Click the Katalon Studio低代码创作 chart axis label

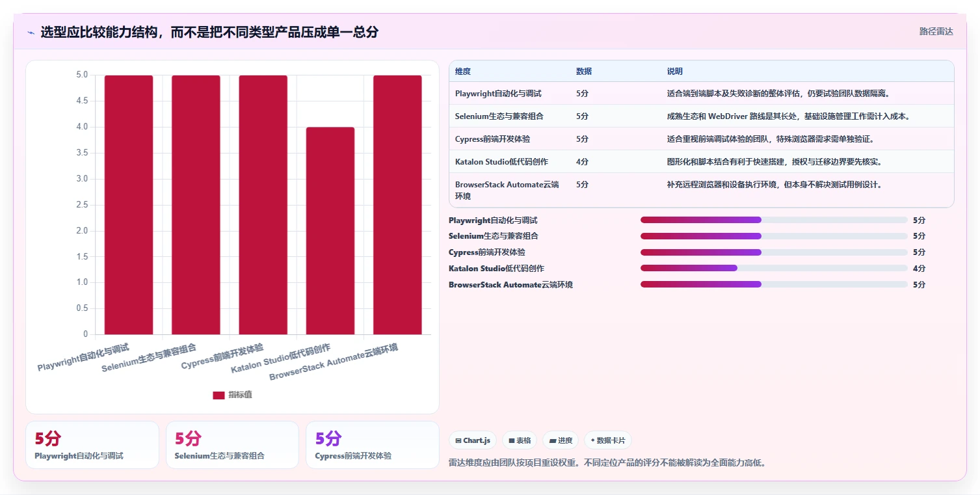(x=281, y=358)
